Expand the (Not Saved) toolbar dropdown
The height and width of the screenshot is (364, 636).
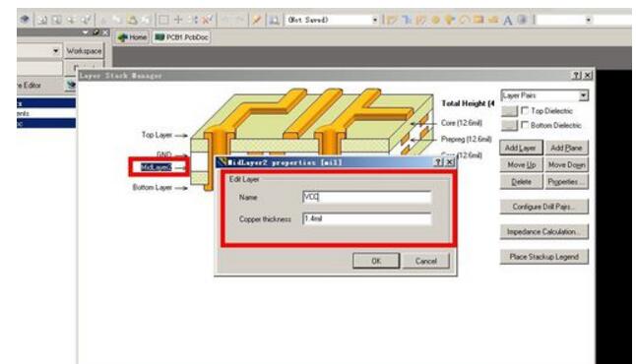pyautogui.click(x=375, y=20)
